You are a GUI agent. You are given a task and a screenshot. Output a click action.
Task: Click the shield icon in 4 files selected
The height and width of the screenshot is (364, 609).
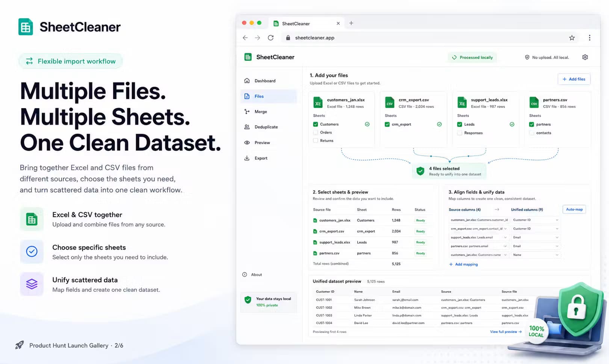[x=420, y=171]
